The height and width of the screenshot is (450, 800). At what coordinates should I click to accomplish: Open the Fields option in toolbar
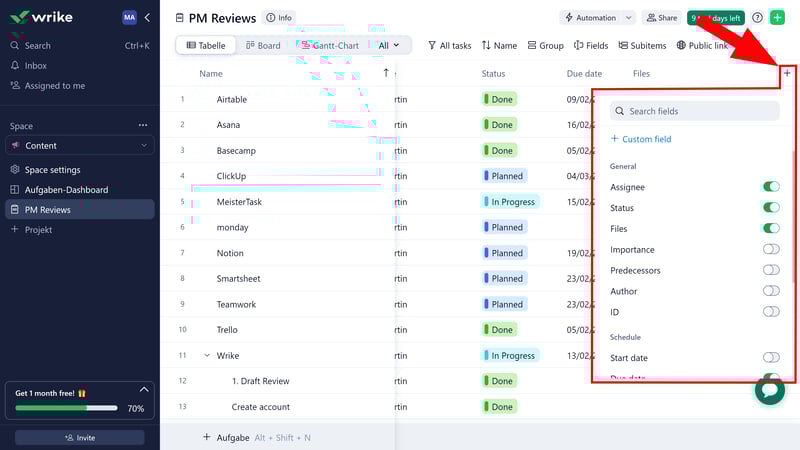(x=591, y=45)
